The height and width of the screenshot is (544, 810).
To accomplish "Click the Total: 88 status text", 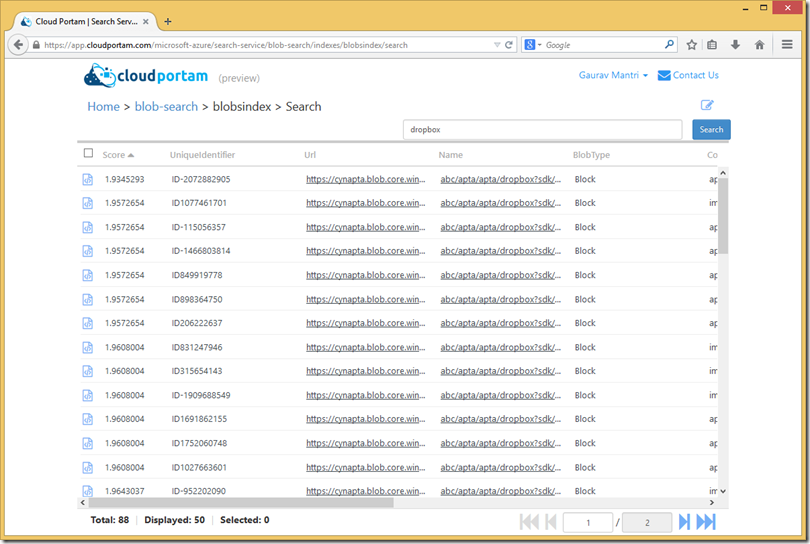I will tap(110, 520).
